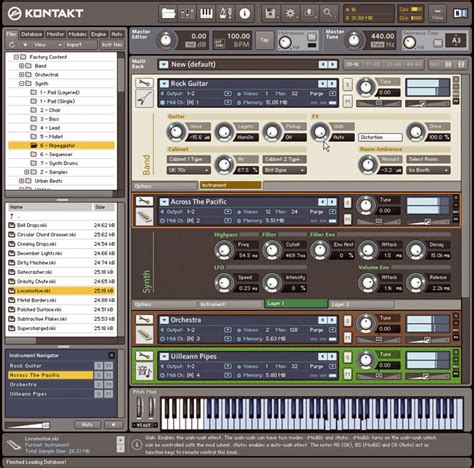Toggle the on-screen keyboard icon
The height and width of the screenshot is (468, 474).
coord(206,13)
